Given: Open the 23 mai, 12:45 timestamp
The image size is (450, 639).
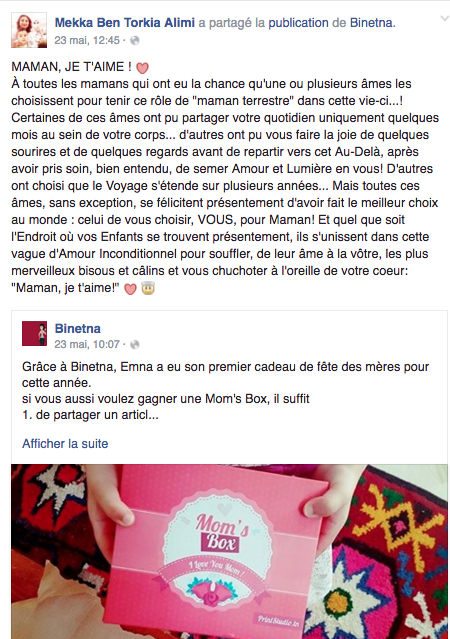Looking at the screenshot, I should (87, 40).
